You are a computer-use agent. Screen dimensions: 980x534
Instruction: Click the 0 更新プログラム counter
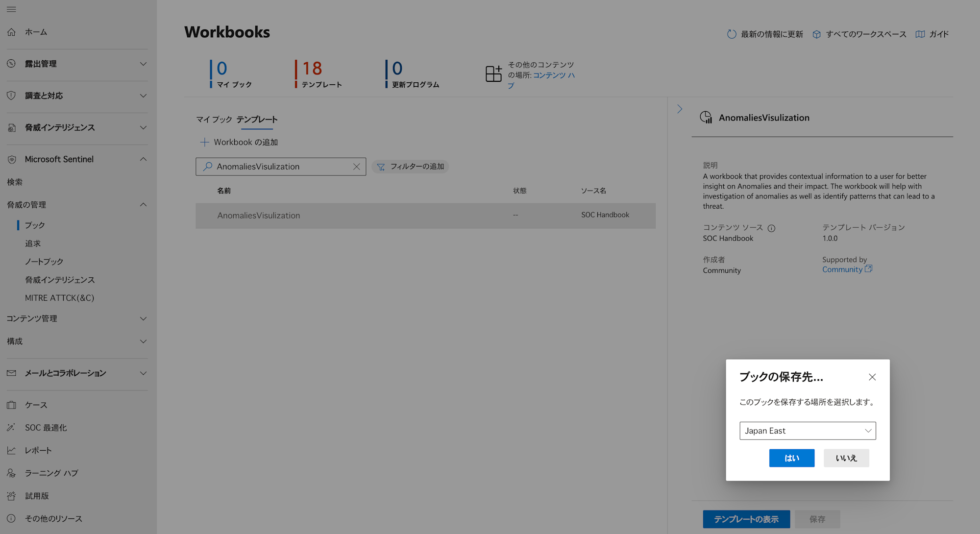tap(412, 74)
